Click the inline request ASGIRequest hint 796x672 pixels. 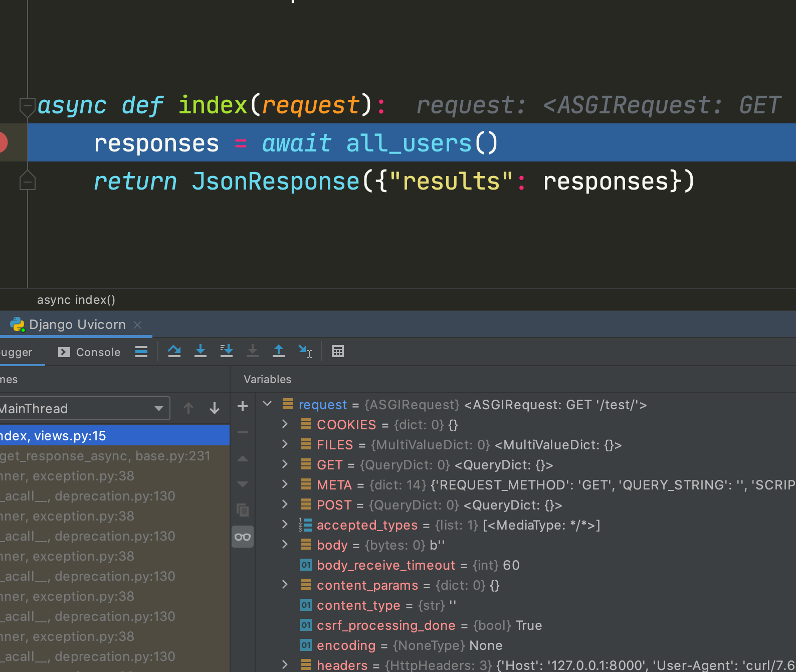[x=599, y=105]
